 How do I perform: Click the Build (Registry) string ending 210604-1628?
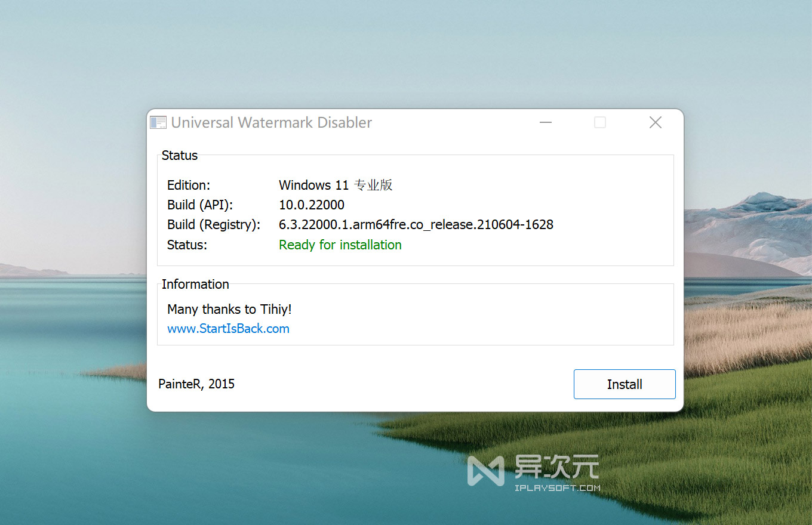[x=416, y=224]
